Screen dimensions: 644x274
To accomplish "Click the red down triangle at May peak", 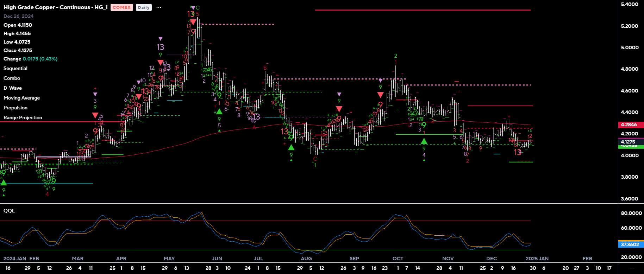I will [193, 22].
